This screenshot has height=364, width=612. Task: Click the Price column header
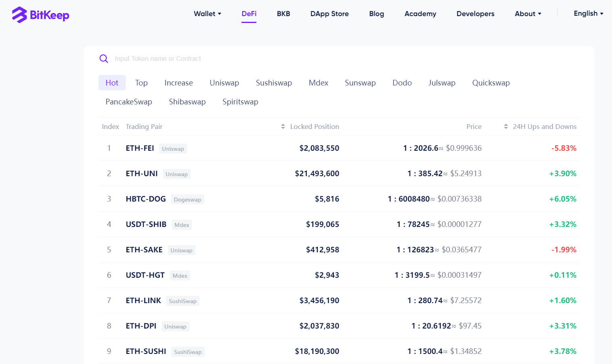[x=474, y=127]
